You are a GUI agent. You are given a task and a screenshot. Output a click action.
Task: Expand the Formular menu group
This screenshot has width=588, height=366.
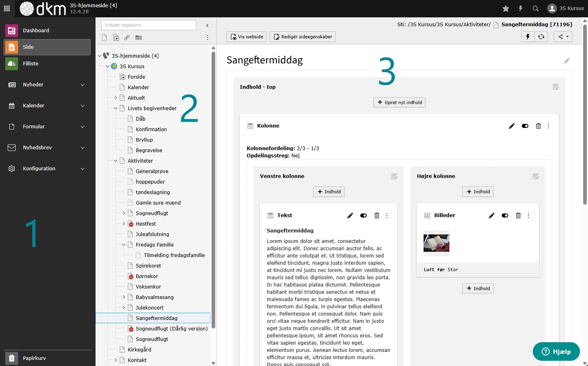47,127
